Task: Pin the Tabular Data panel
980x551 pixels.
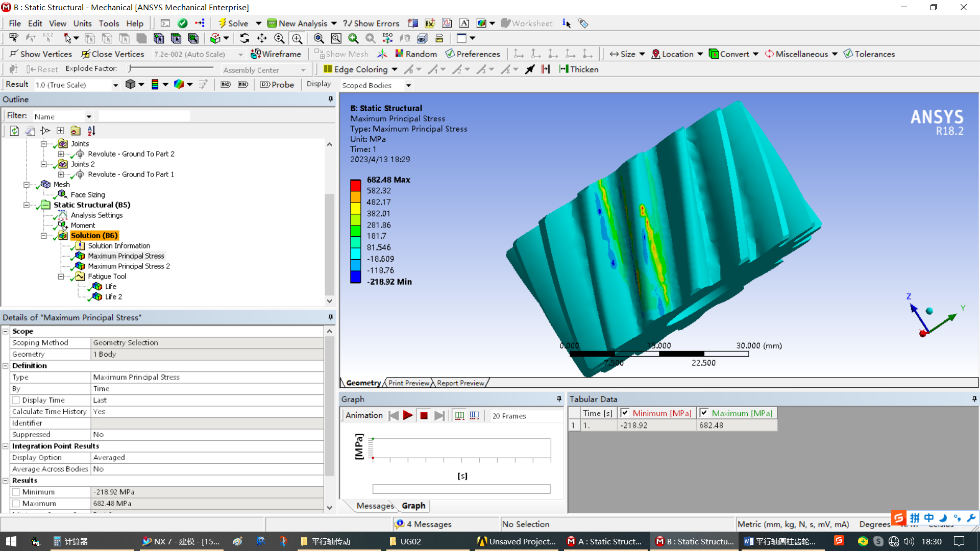Action: click(974, 399)
